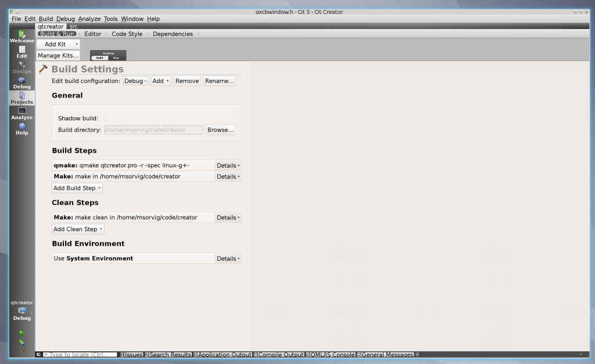Switch to the Code Style tab
595x364 pixels.
pos(127,34)
